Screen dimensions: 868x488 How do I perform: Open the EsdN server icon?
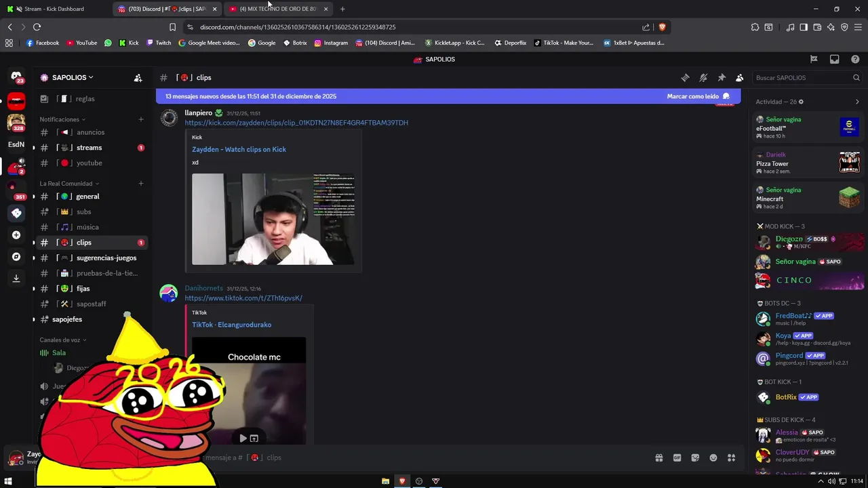pyautogui.click(x=16, y=144)
